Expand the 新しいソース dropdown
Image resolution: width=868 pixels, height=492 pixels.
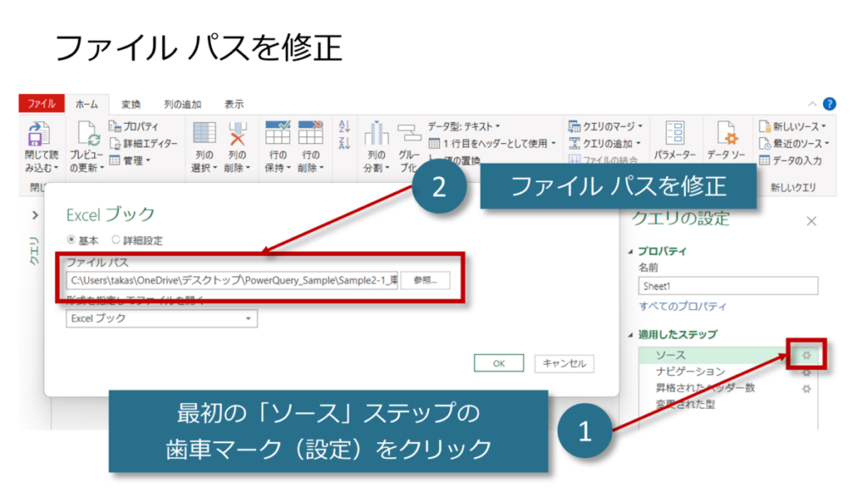pos(794,126)
